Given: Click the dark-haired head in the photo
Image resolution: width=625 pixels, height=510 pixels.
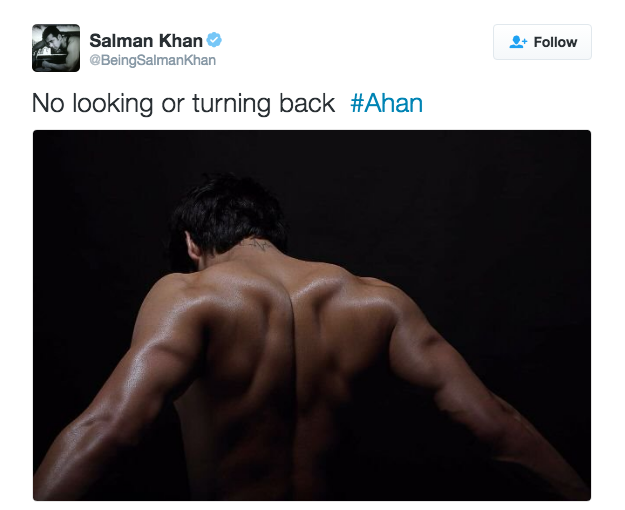Looking at the screenshot, I should click(229, 217).
